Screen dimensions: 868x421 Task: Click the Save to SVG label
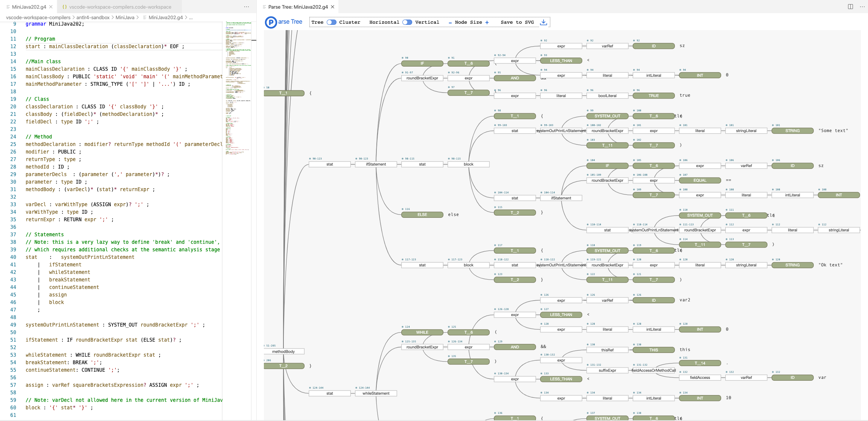[x=517, y=22]
